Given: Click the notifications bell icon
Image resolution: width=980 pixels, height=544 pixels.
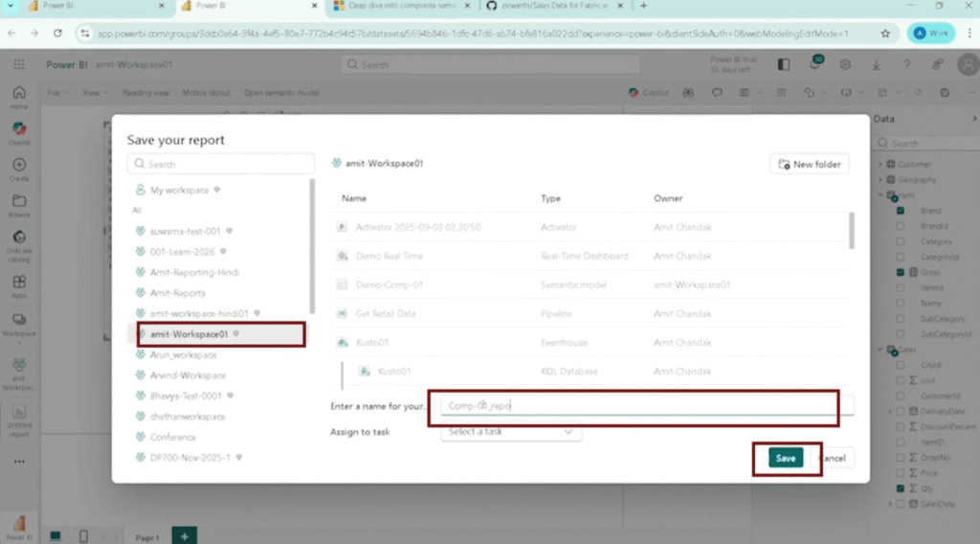Looking at the screenshot, I should (815, 64).
